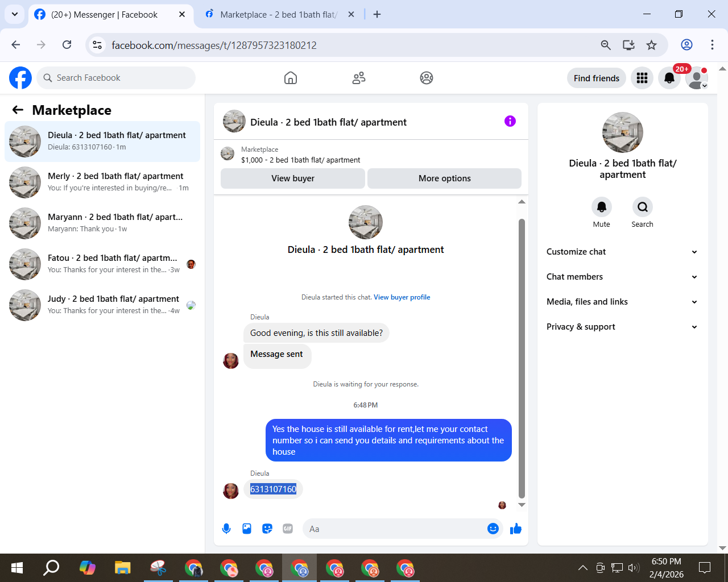The width and height of the screenshot is (728, 582).
Task: Open the Home icon in top navigation
Action: point(291,78)
